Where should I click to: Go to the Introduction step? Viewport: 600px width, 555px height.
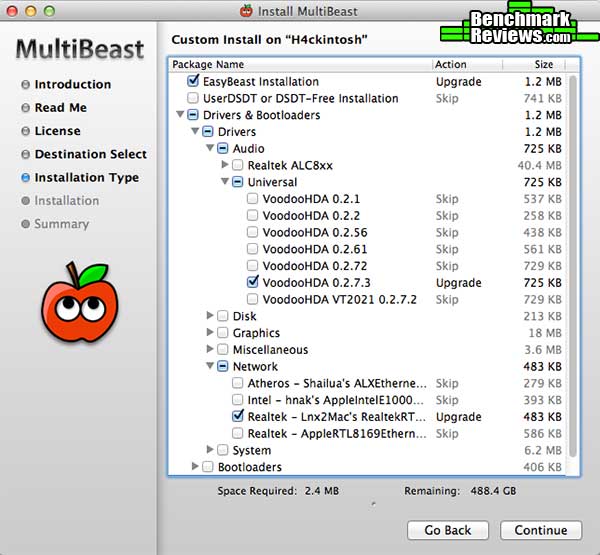[73, 84]
